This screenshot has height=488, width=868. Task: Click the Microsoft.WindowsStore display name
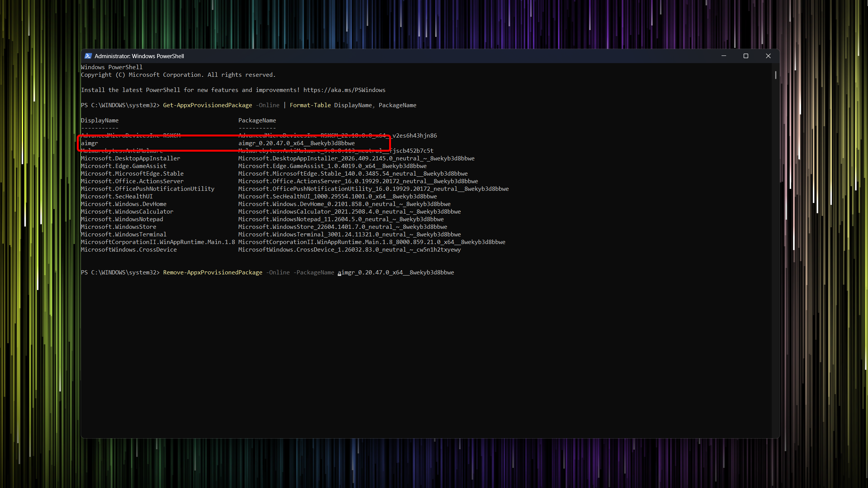point(119,227)
